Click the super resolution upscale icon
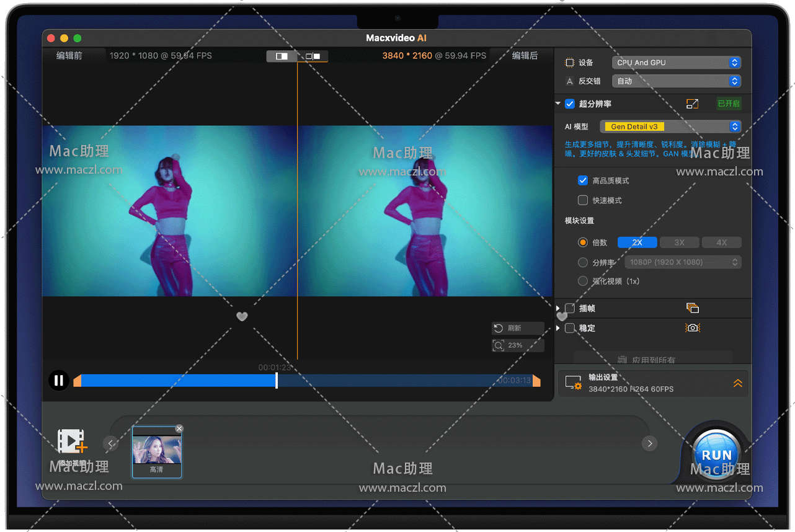 point(692,104)
